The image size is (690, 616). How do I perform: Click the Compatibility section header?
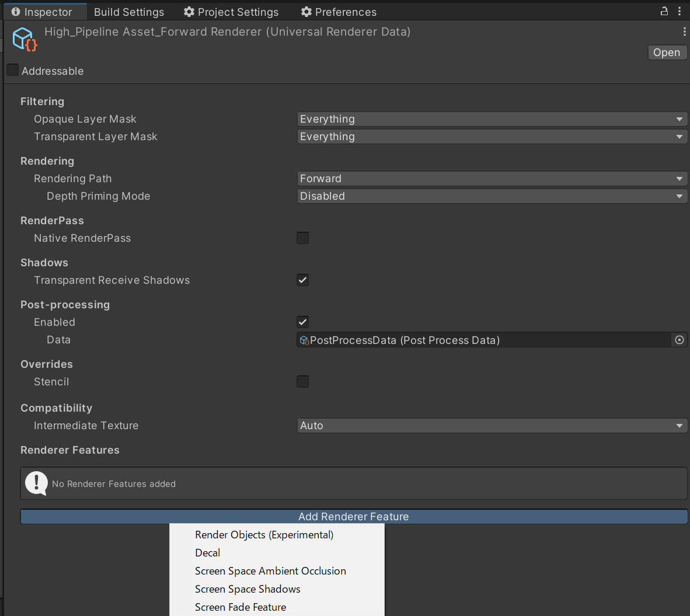[56, 408]
